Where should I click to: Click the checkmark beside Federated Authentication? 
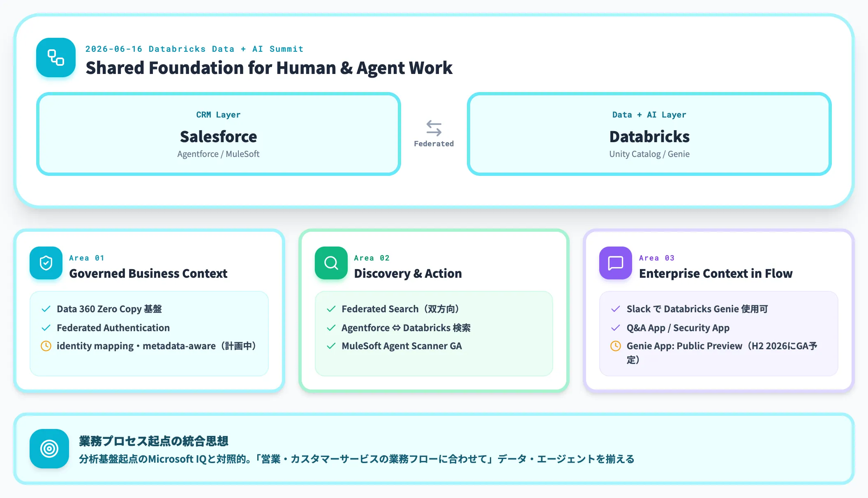point(46,328)
